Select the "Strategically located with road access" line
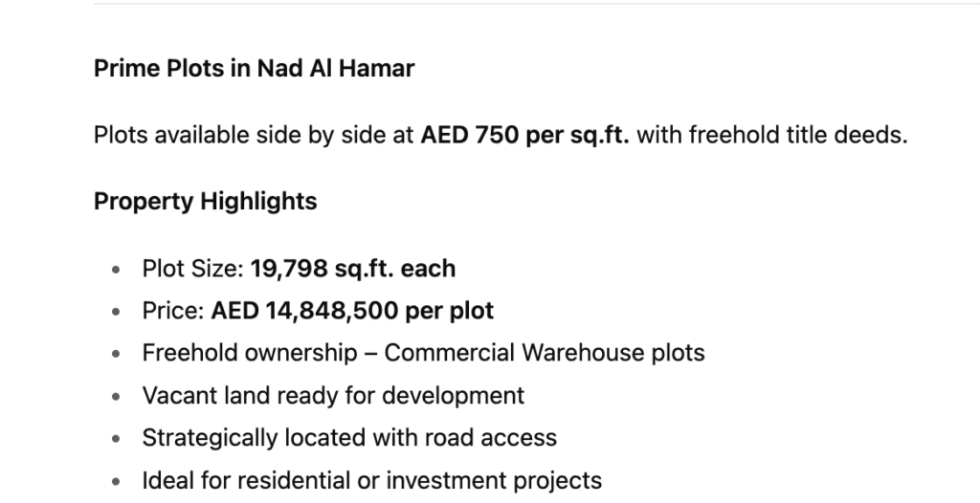980x503 pixels. pos(349,438)
